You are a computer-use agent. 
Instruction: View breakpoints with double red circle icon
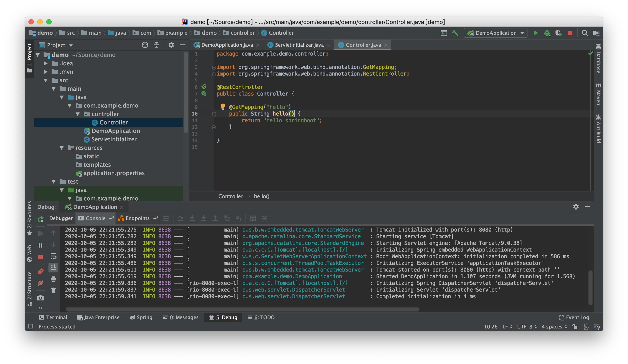40,271
